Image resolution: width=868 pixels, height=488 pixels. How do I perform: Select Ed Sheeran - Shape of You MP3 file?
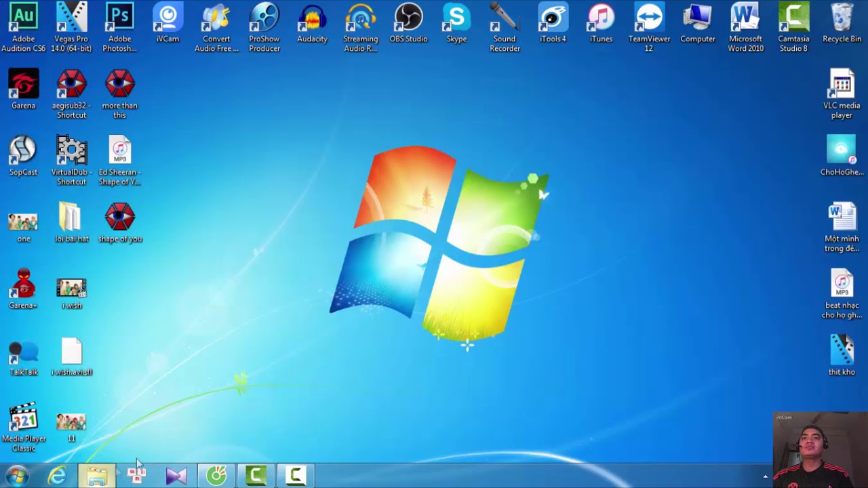pyautogui.click(x=119, y=161)
